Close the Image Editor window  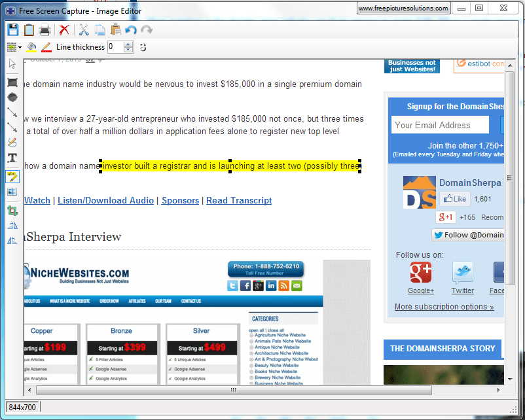(503, 8)
